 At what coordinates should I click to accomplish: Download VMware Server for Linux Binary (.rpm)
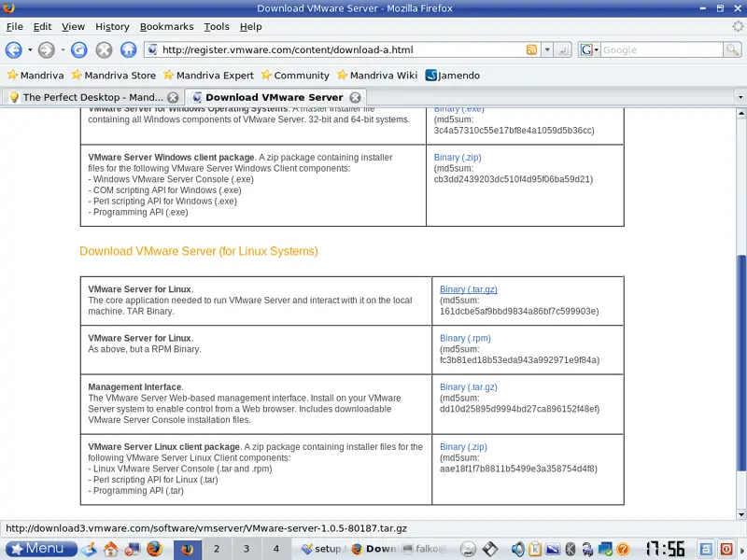(x=465, y=338)
